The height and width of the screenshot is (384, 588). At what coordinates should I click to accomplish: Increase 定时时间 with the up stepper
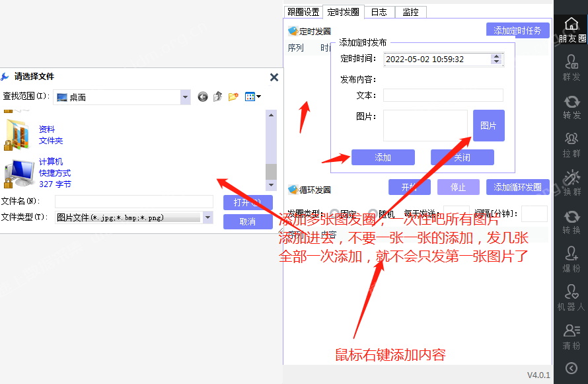pyautogui.click(x=497, y=56)
